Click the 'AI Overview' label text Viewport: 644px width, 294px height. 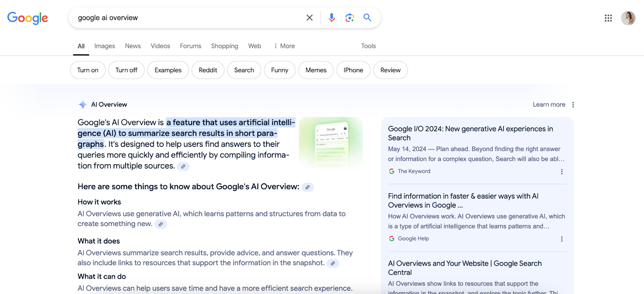click(109, 105)
